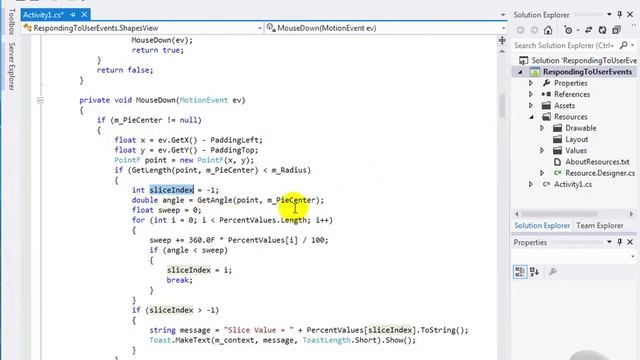Click the editor split window handle
This screenshot has width=640, height=360.
tap(502, 40)
